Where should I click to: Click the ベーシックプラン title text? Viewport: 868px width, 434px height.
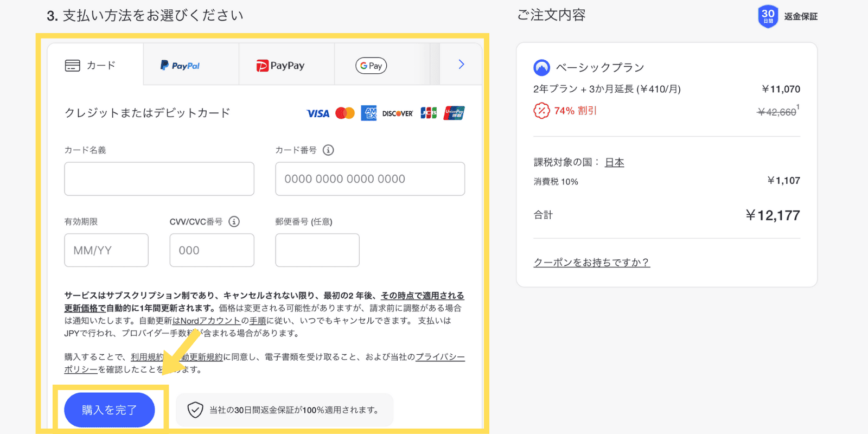[x=600, y=67]
